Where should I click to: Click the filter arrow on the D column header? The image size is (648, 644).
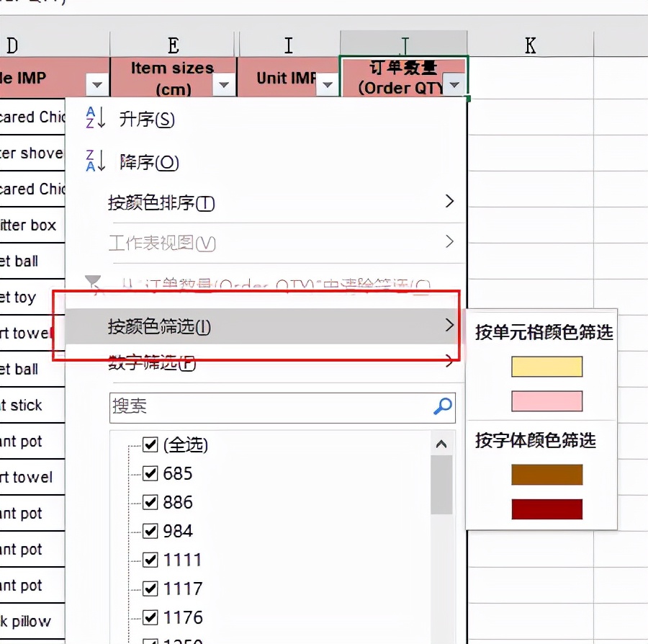pos(96,84)
